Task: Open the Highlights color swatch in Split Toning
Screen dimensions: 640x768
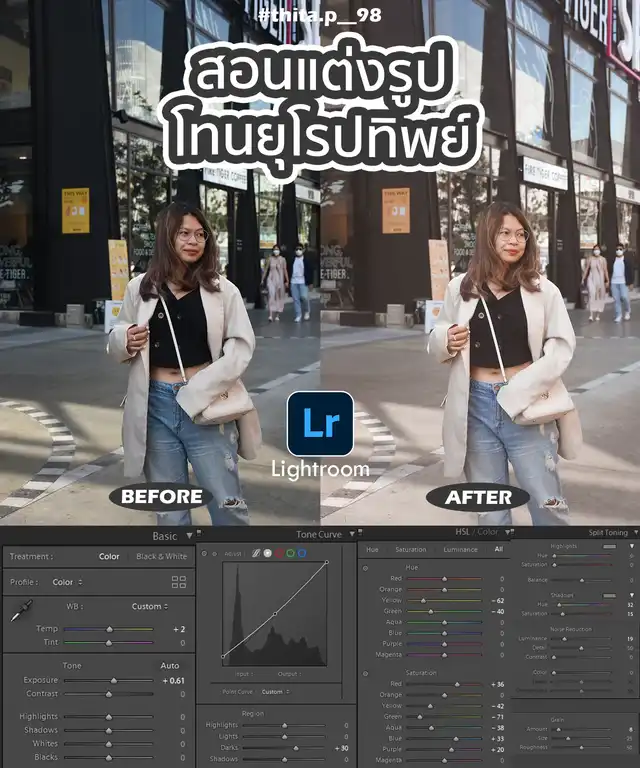Action: pos(609,547)
